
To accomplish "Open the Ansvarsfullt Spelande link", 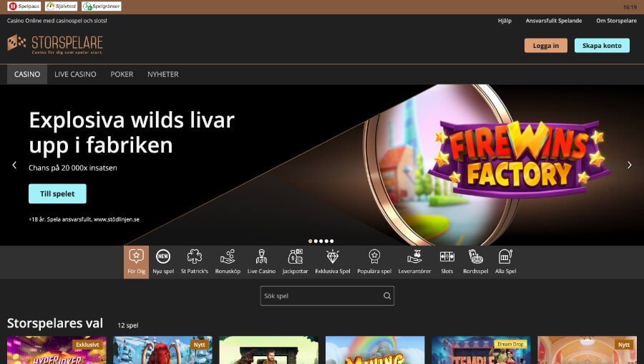I will tap(554, 21).
